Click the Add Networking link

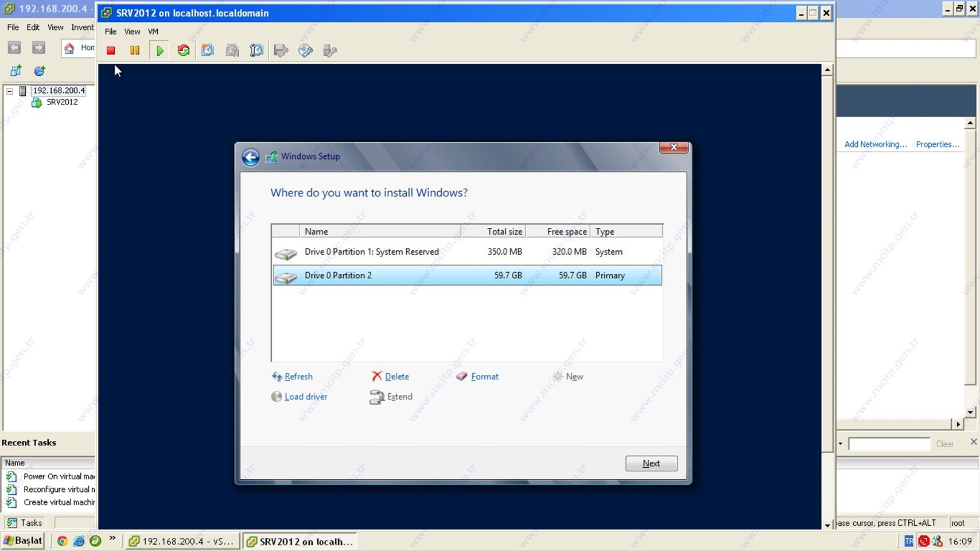point(876,144)
